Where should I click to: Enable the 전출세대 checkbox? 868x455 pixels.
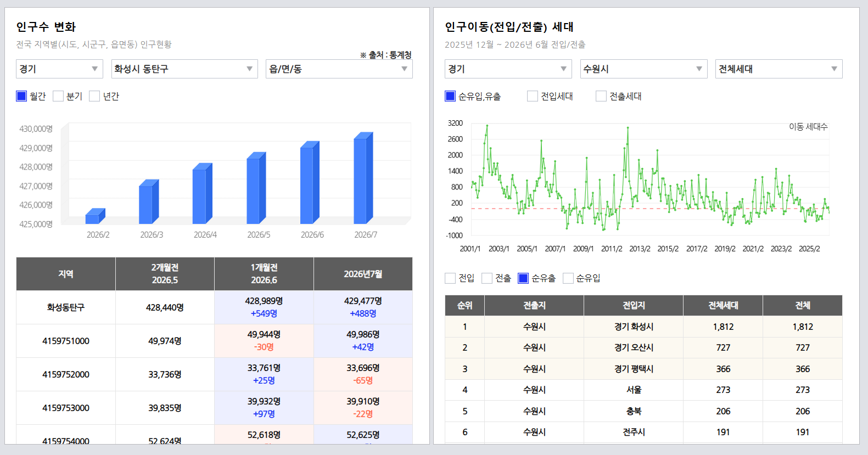tap(601, 96)
